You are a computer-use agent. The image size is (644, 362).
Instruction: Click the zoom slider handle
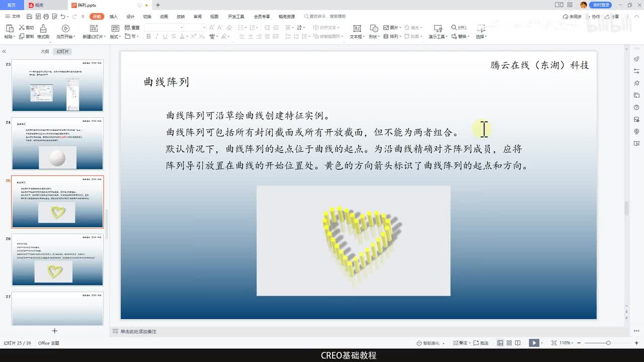[x=608, y=343]
